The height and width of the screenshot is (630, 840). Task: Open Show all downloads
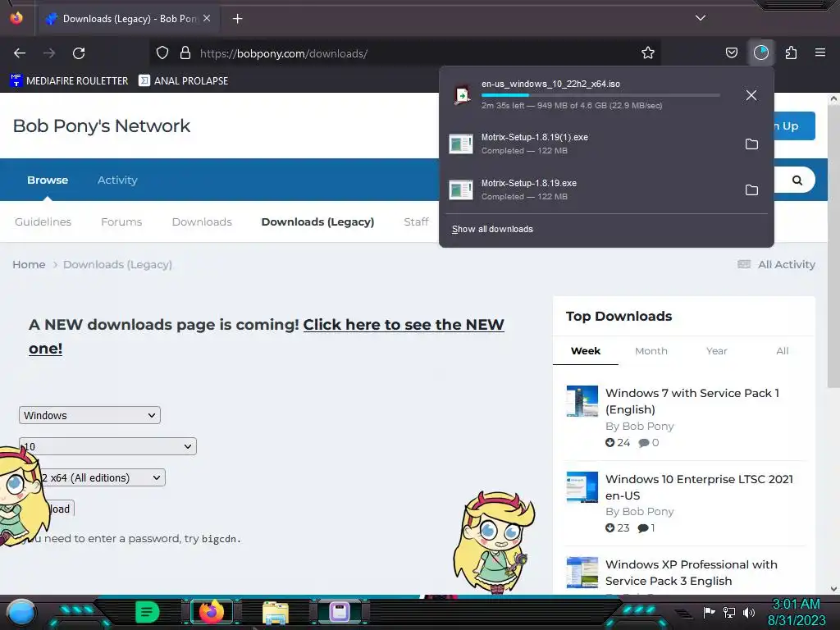[492, 230]
